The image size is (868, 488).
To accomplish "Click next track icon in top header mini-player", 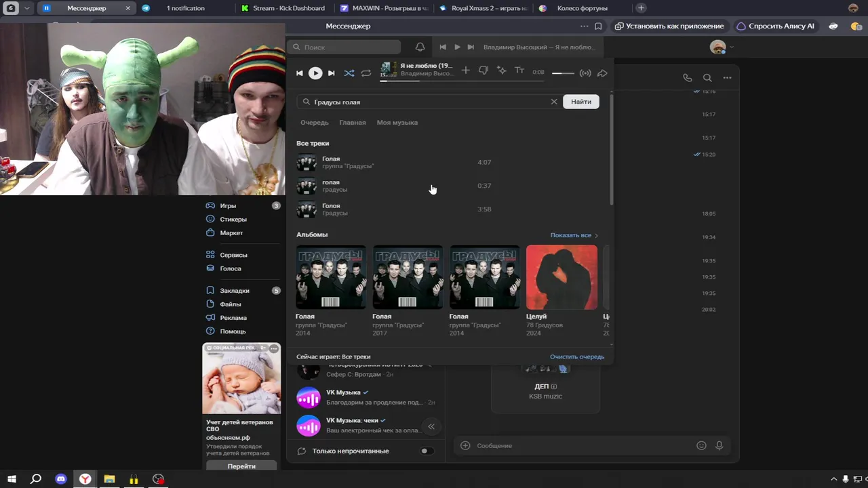I will click(471, 47).
